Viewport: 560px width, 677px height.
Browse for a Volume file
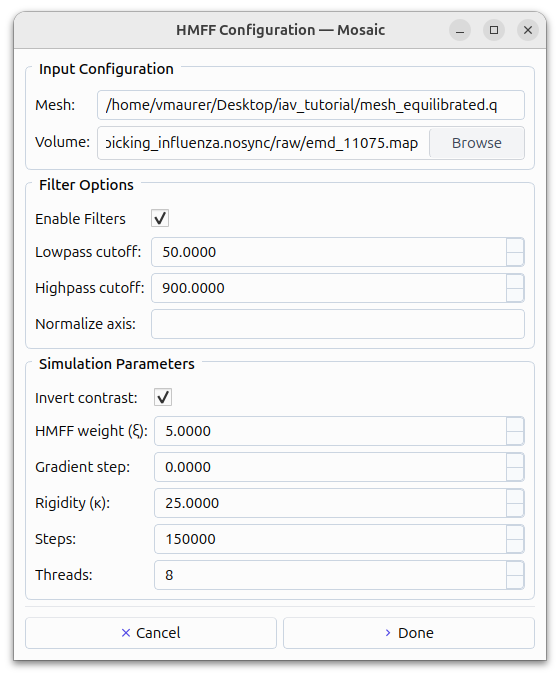pyautogui.click(x=477, y=143)
